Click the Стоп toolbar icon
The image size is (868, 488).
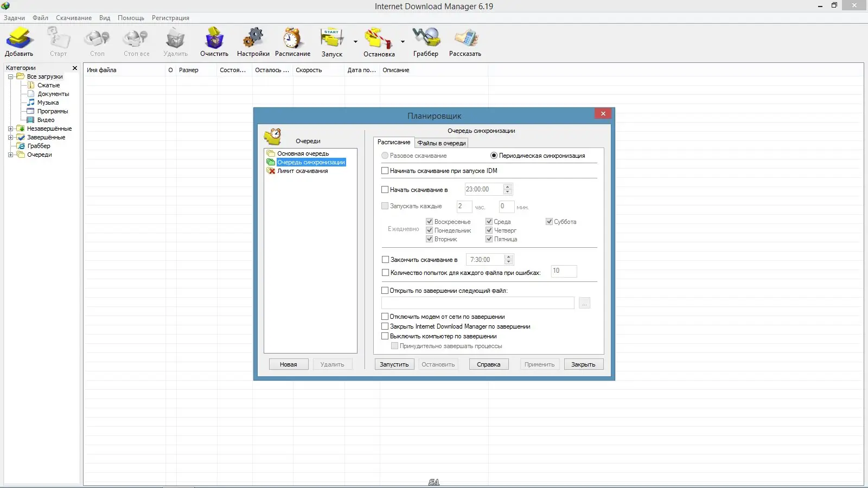97,42
